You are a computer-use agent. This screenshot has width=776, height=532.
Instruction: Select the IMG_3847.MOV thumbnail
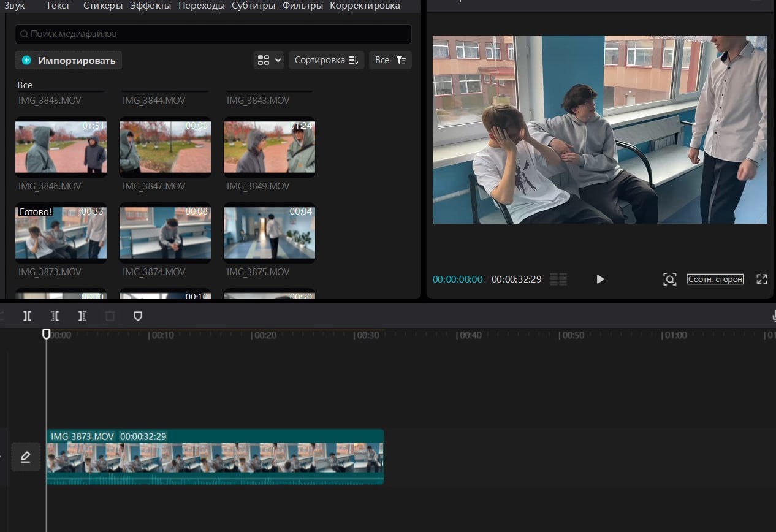point(165,147)
